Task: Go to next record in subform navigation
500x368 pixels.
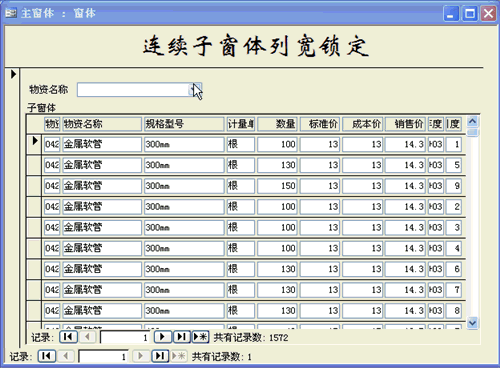Action: (x=163, y=337)
